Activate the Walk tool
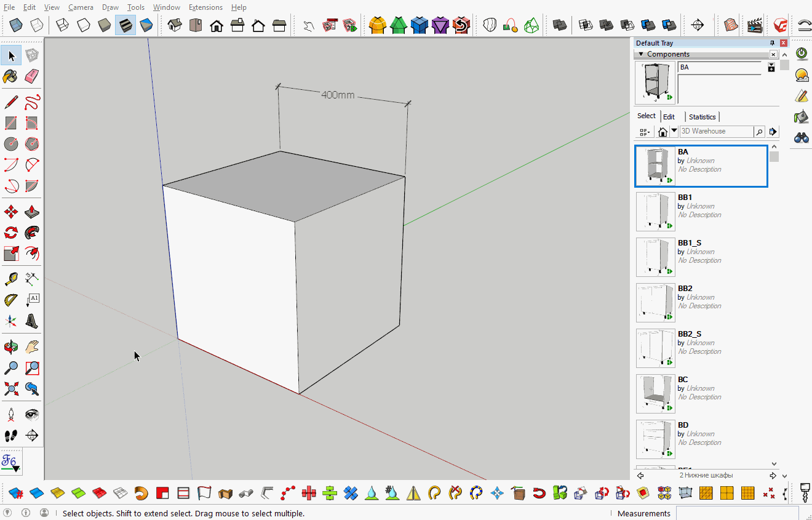This screenshot has height=520, width=812. [x=11, y=435]
